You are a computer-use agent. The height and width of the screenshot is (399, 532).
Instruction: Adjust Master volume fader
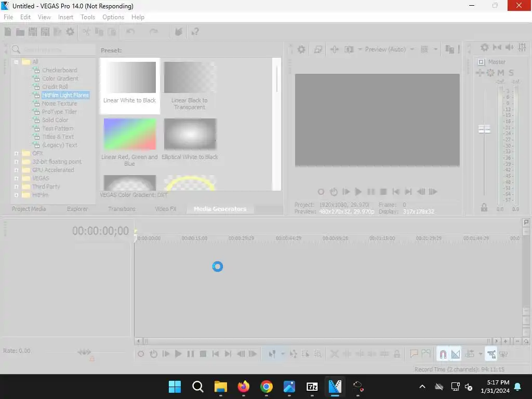coord(484,129)
